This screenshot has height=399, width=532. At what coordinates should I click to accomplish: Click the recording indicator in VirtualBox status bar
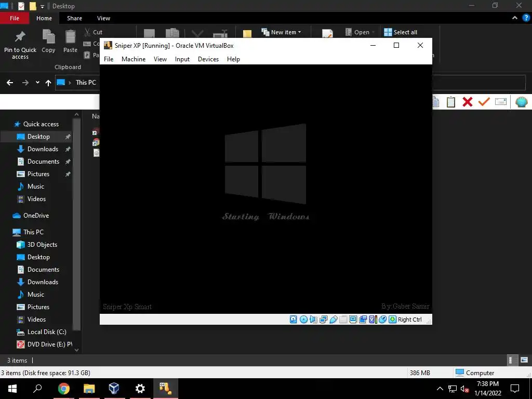point(363,320)
